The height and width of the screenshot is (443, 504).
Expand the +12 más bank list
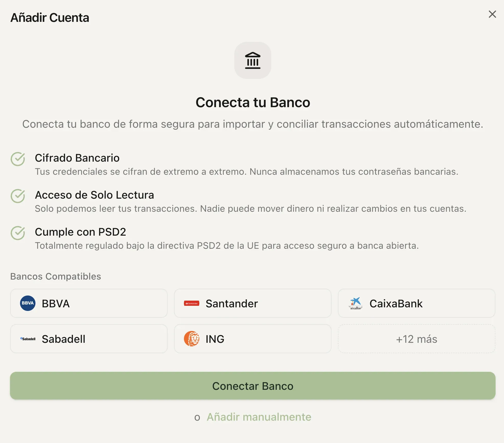click(x=416, y=339)
